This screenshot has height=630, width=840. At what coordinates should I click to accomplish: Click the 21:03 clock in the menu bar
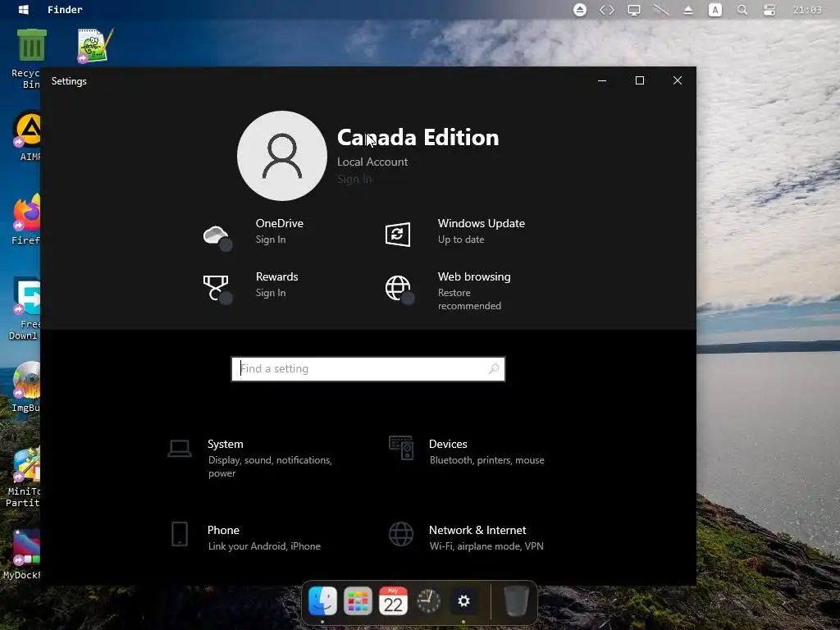[807, 10]
